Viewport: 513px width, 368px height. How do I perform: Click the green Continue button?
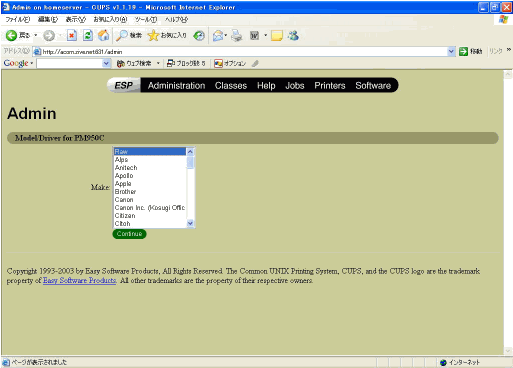tap(129, 234)
